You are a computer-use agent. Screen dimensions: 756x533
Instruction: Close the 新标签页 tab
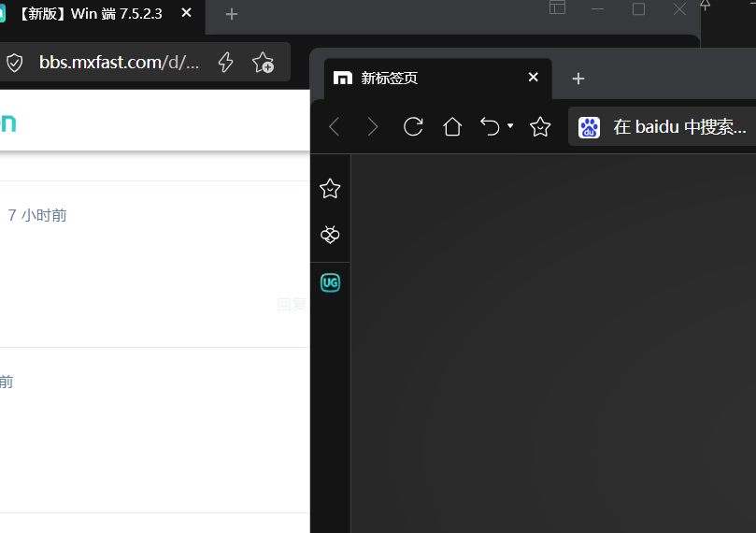coord(534,78)
